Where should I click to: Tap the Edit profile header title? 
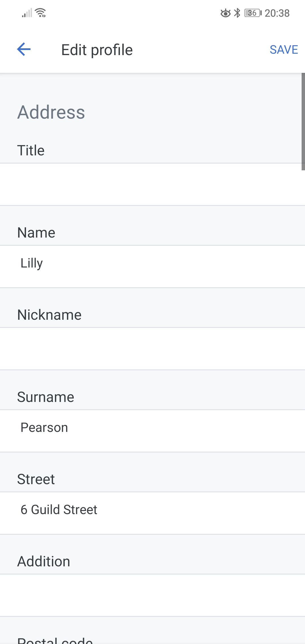coord(97,50)
